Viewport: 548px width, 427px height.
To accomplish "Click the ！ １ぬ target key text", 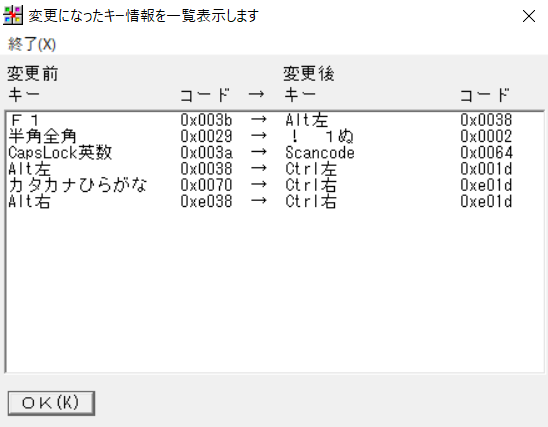I will pos(322,136).
